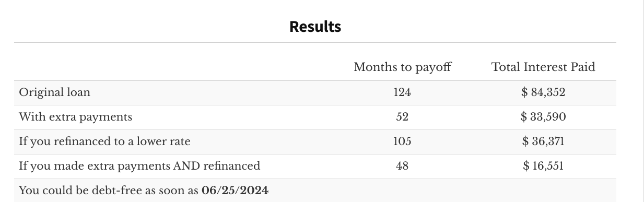Click the debt-free date 06/25/2024

(235, 191)
